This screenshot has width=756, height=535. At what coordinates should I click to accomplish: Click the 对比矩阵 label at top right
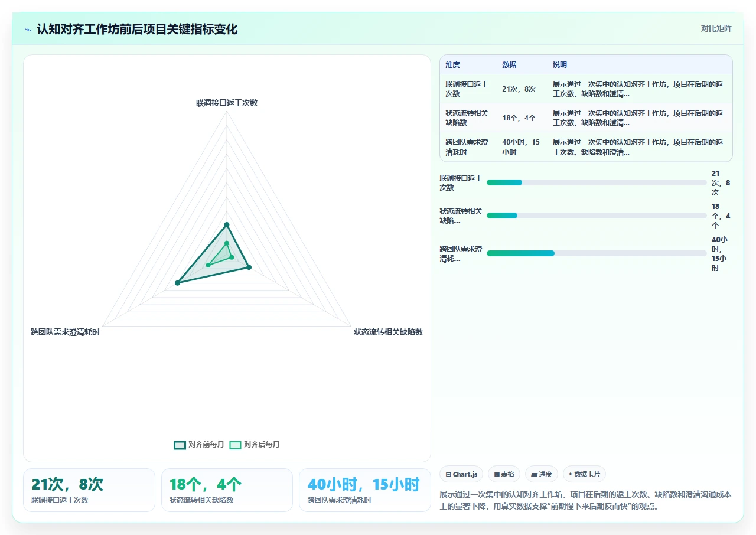coord(716,28)
